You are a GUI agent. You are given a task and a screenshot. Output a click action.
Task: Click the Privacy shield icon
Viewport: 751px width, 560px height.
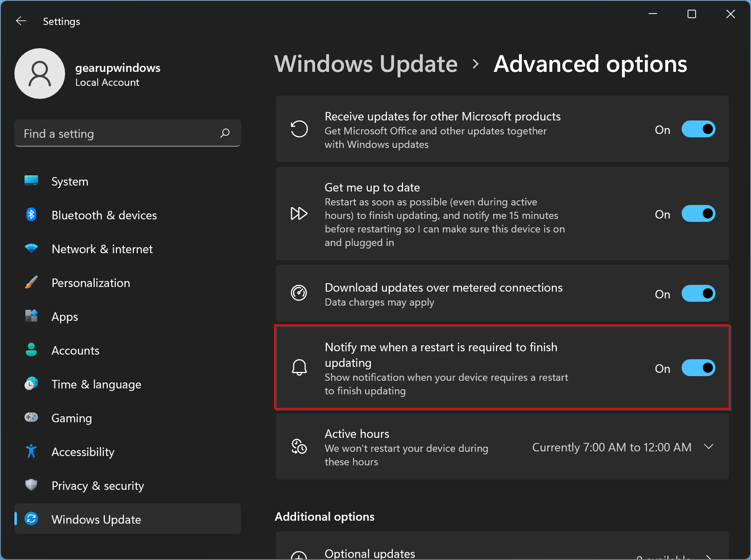(x=31, y=485)
